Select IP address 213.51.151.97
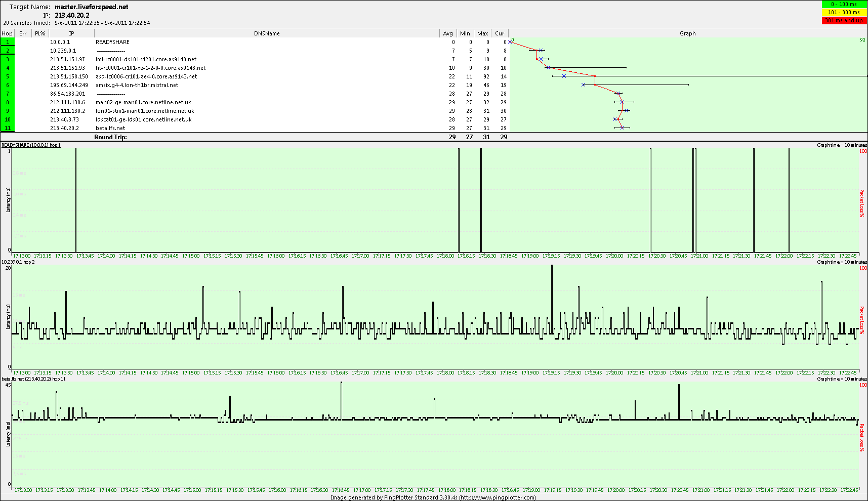 coord(67,59)
